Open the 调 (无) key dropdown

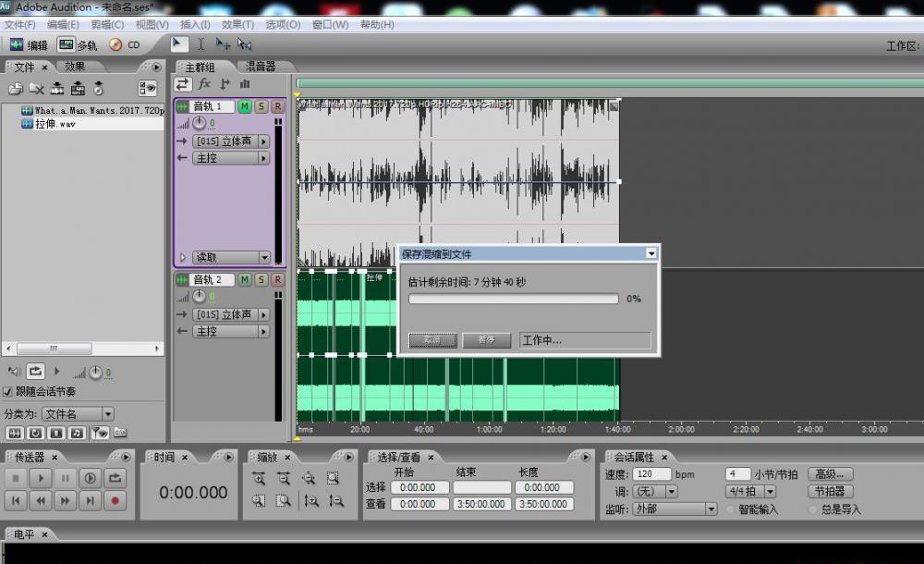point(655,492)
